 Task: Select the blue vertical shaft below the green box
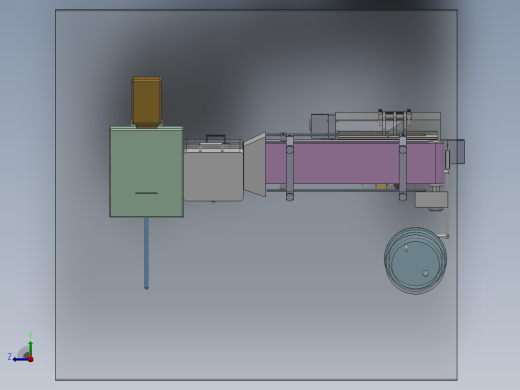(x=146, y=254)
